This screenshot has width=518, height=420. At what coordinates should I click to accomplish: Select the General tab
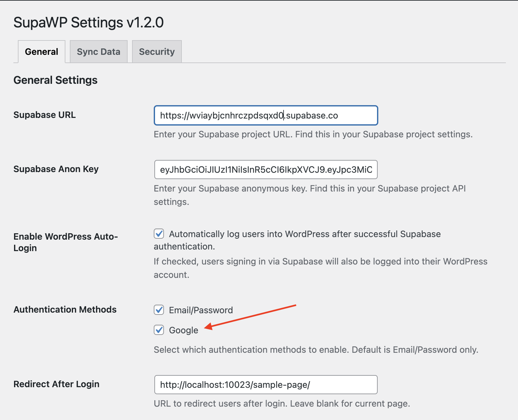(x=41, y=51)
